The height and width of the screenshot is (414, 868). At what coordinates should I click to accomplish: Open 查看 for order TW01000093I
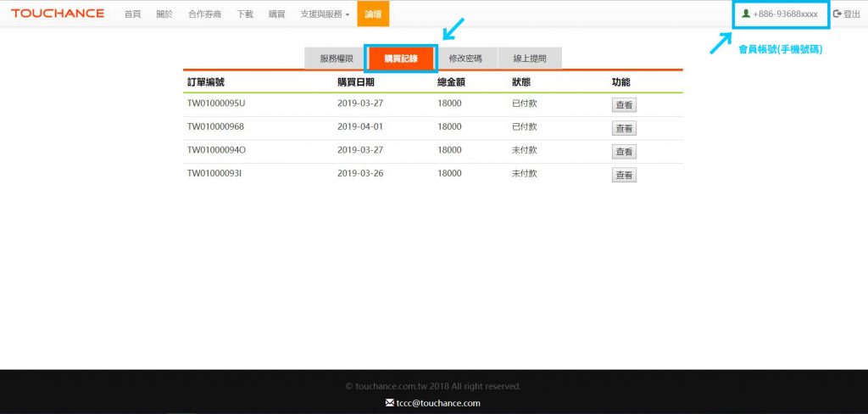[624, 175]
